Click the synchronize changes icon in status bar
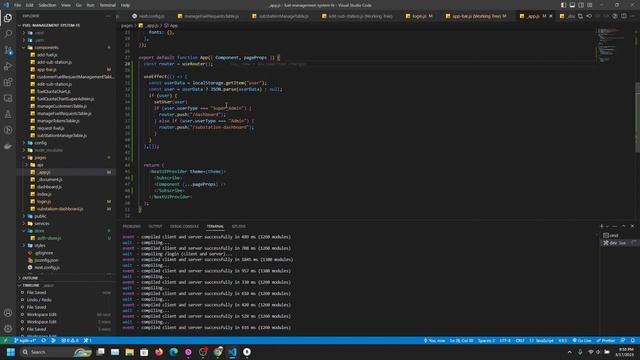This screenshot has width=640, height=360. [x=44, y=340]
